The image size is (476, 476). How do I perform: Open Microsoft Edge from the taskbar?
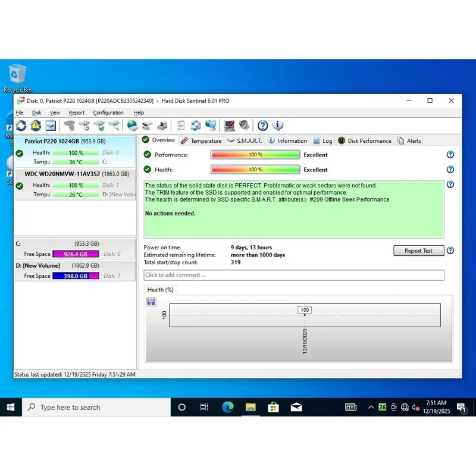point(228,407)
